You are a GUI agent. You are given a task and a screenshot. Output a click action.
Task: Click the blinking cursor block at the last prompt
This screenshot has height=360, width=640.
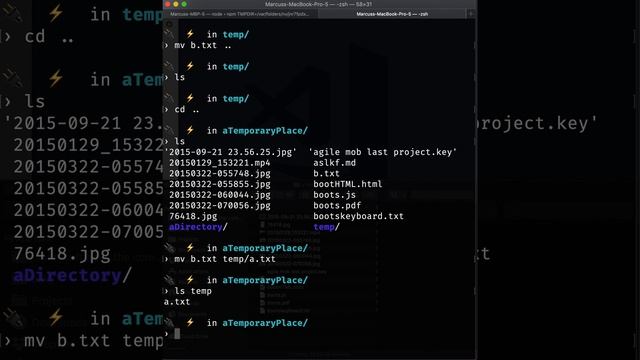click(177, 334)
